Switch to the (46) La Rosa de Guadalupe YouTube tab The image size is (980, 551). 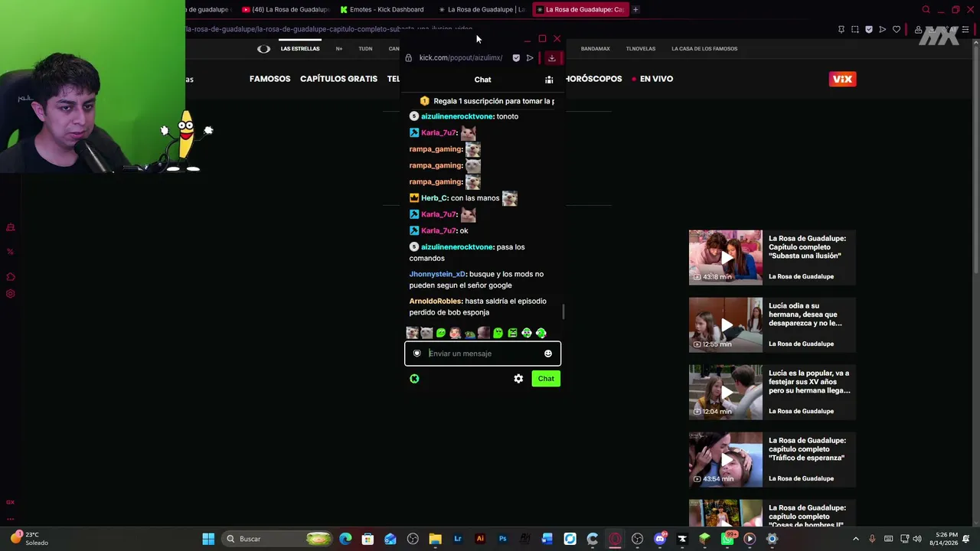(x=285, y=10)
